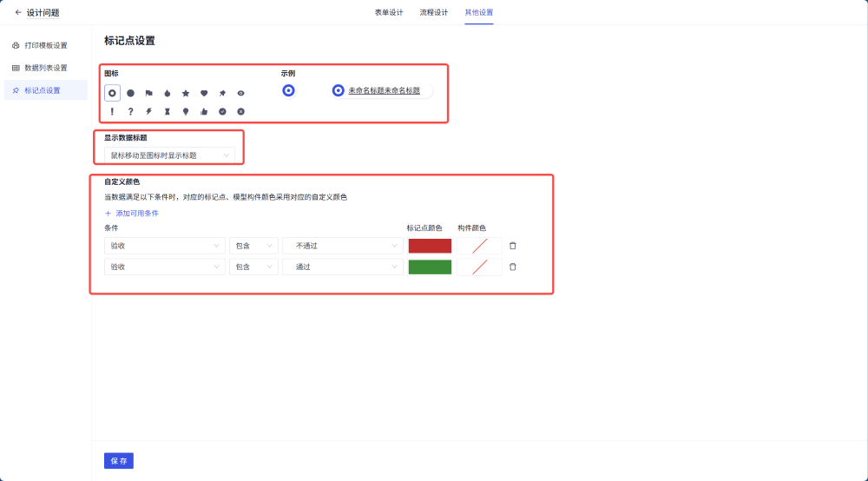Choose the lightning bolt marker icon

tap(148, 111)
